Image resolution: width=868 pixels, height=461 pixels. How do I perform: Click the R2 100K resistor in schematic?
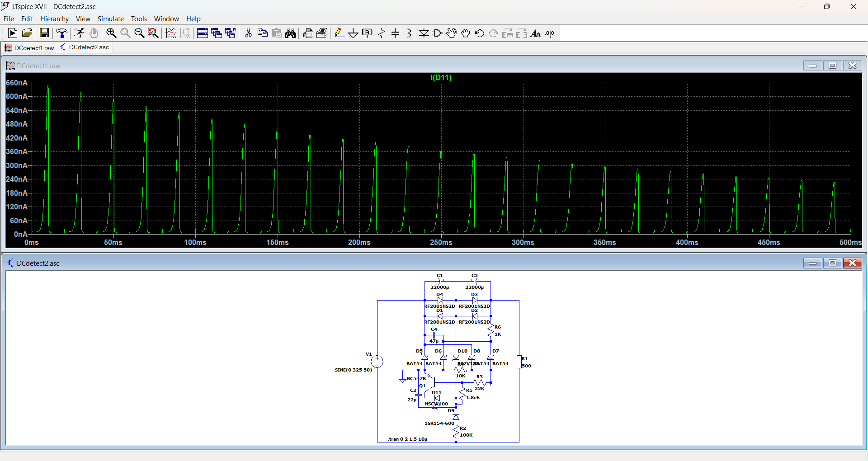[x=456, y=433]
